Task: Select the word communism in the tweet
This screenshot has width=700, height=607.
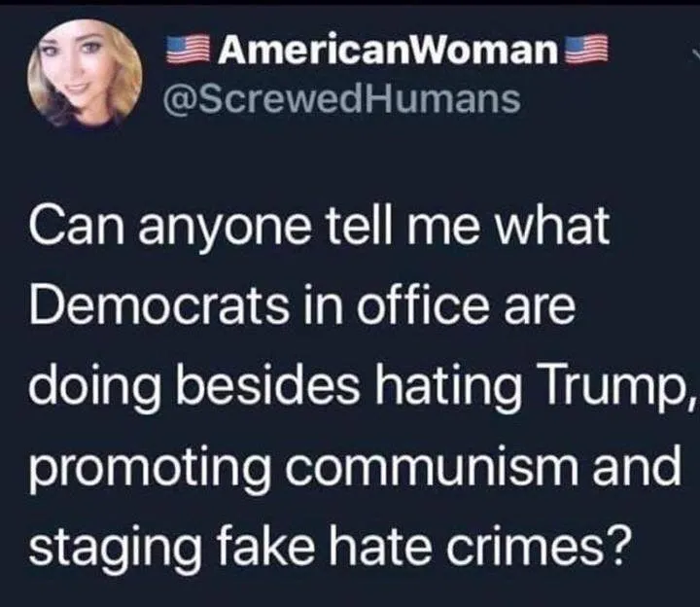Action: (432, 468)
